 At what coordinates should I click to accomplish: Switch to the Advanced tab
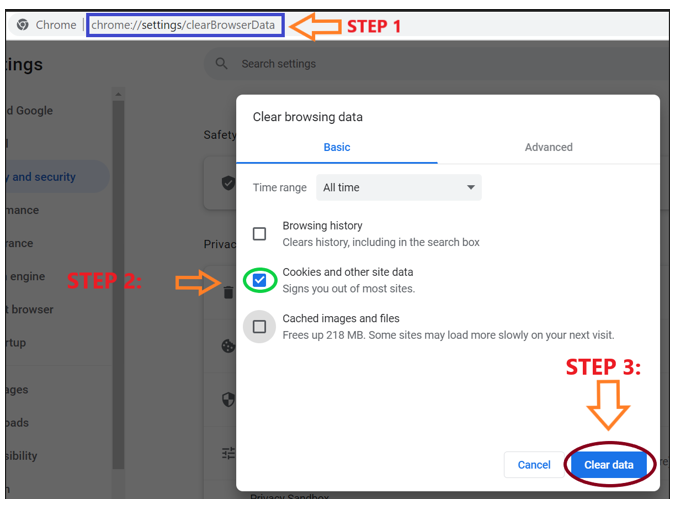[x=549, y=147]
